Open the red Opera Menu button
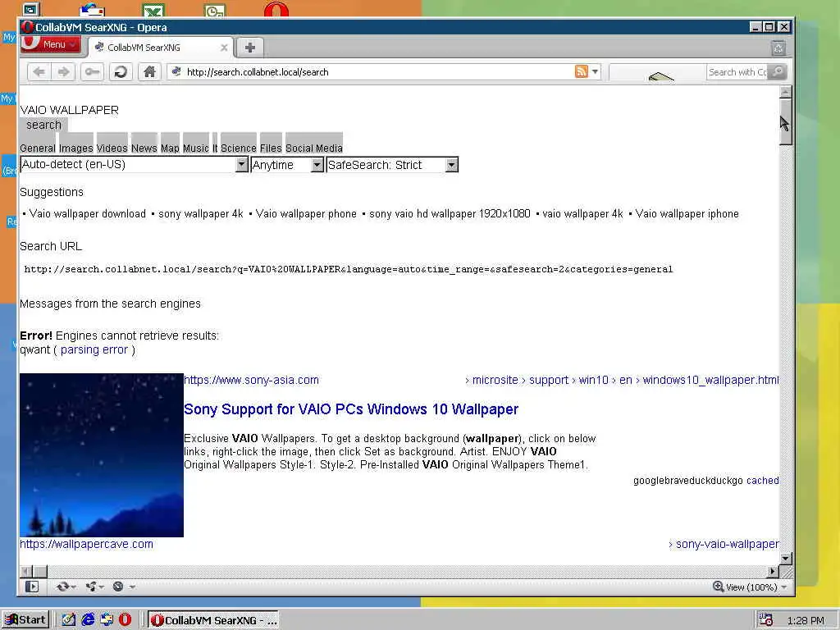The image size is (840, 630). [x=51, y=44]
